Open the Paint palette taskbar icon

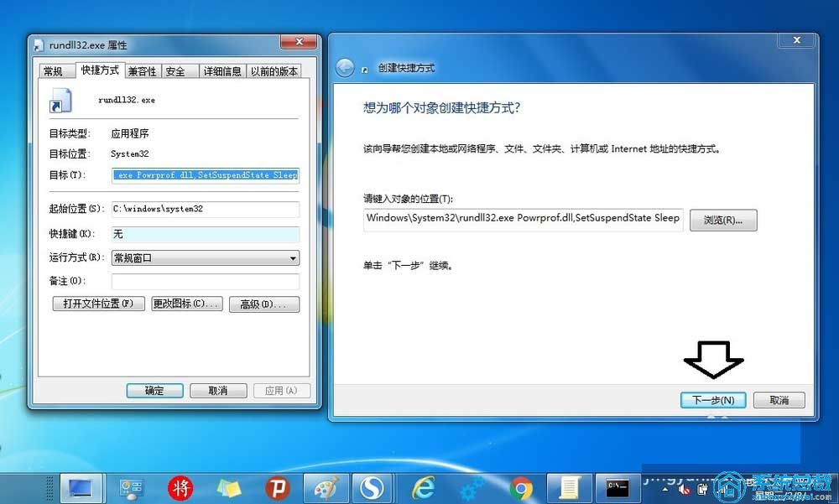point(326,488)
